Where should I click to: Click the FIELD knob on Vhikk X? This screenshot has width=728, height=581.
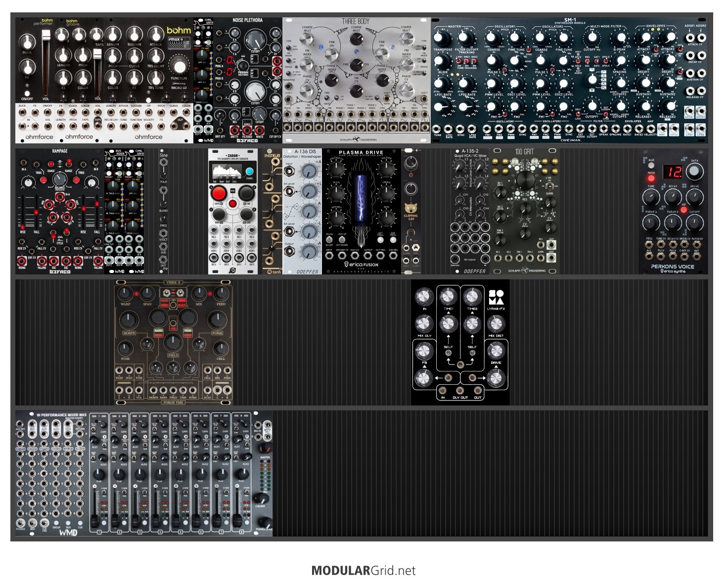coord(173,343)
